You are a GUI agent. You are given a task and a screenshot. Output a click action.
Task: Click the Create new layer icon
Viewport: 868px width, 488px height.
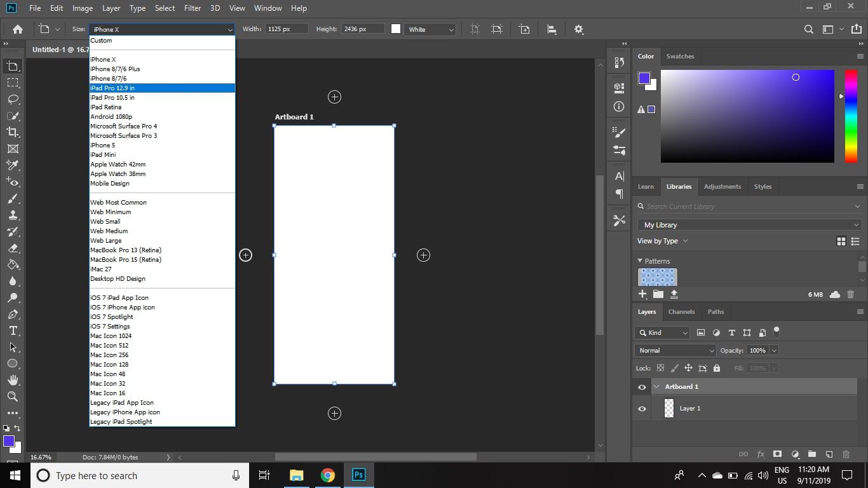tap(829, 454)
